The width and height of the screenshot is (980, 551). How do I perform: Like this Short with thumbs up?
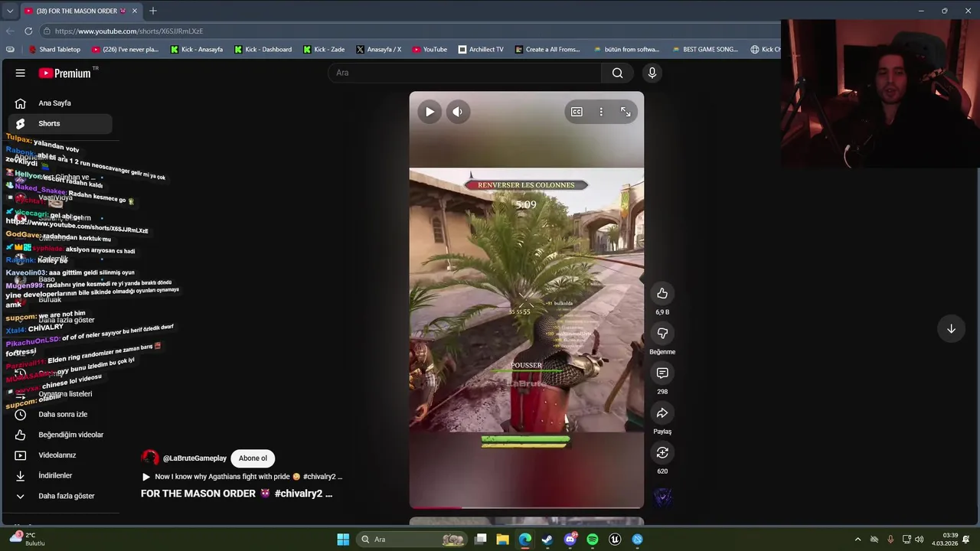[x=662, y=293]
